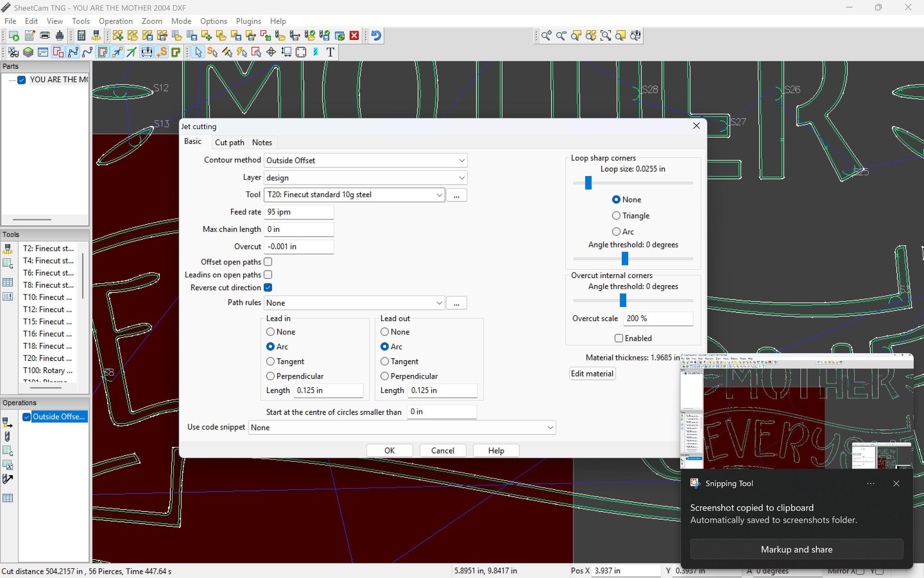This screenshot has height=578, width=924.
Task: Select Triangle for loop sharp corners
Action: pos(616,216)
